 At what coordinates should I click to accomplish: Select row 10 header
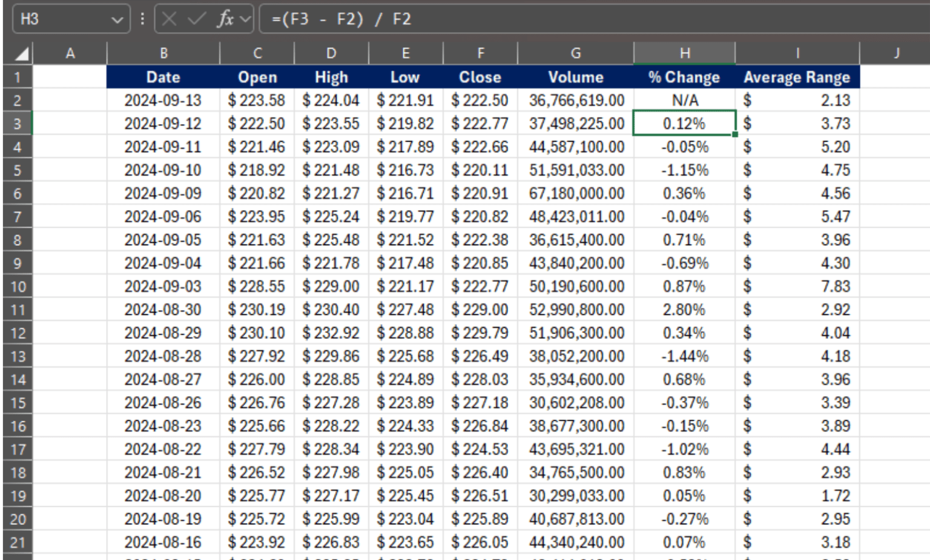(x=18, y=286)
